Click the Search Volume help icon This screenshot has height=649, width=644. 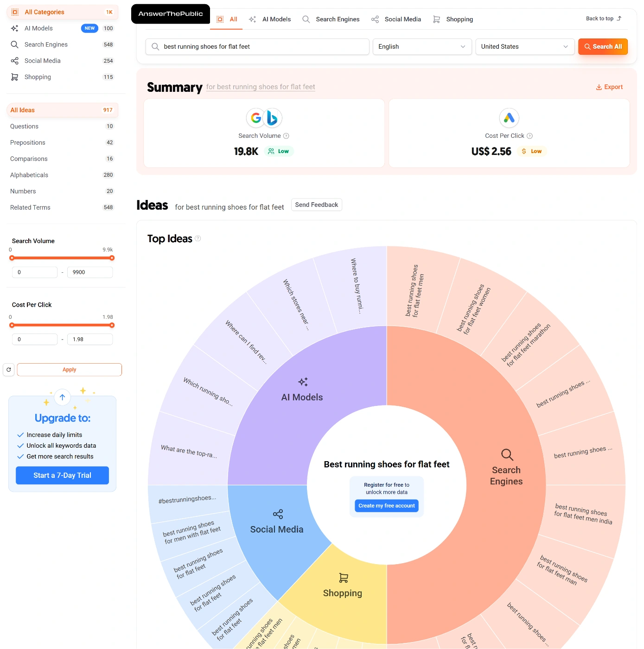[x=286, y=136]
